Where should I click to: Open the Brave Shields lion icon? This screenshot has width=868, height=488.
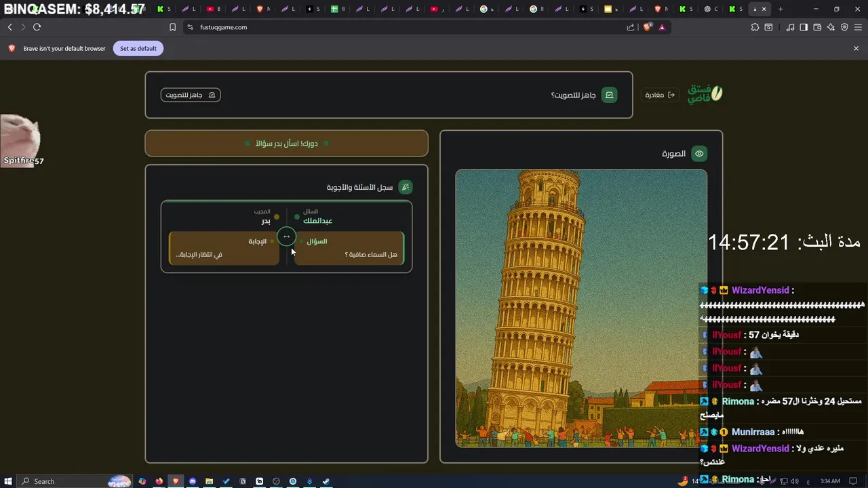coord(647,27)
